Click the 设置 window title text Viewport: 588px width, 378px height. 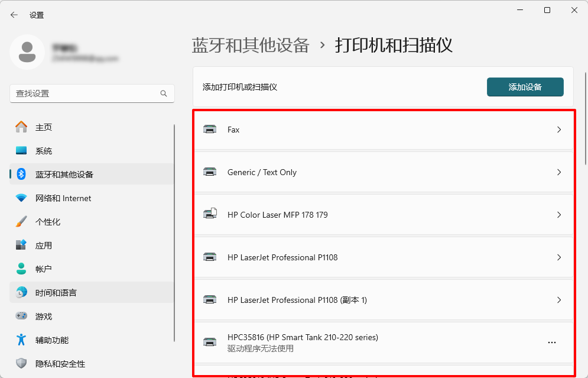pos(37,15)
